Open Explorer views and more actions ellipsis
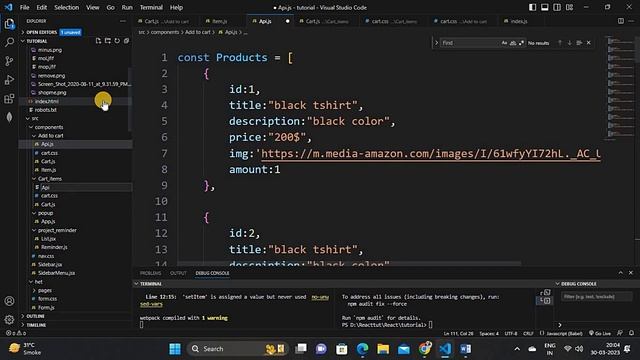This screenshot has width=640, height=360. tap(123, 21)
